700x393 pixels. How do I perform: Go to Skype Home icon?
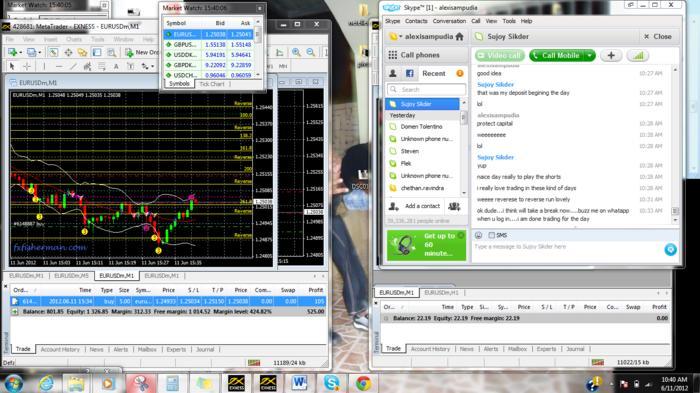pyautogui.click(x=459, y=37)
